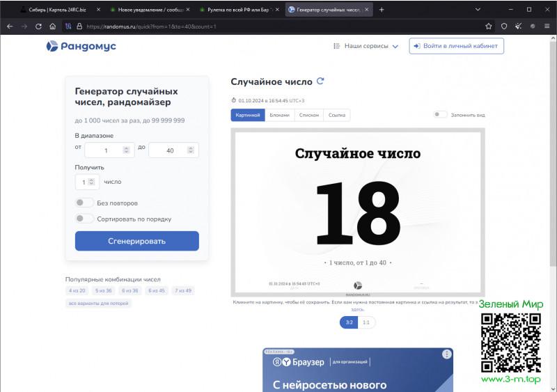Click the 'от' range input field
The image size is (557, 392).
[104, 150]
